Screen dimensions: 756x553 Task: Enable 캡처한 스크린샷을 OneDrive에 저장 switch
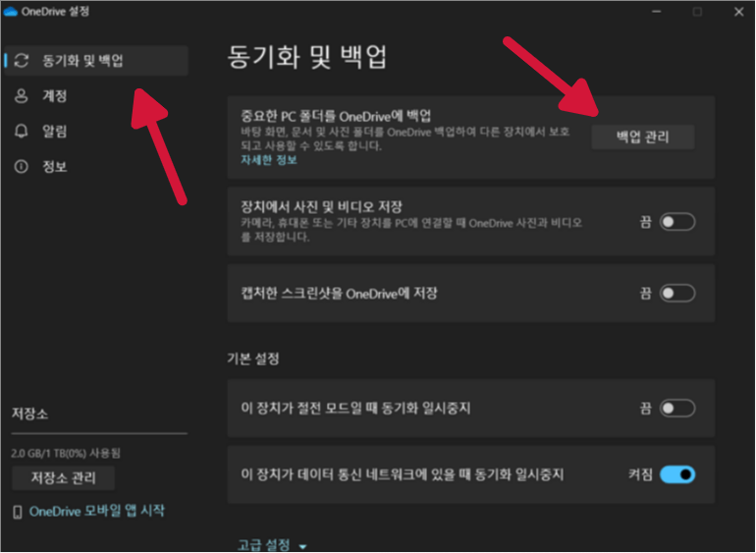click(676, 293)
